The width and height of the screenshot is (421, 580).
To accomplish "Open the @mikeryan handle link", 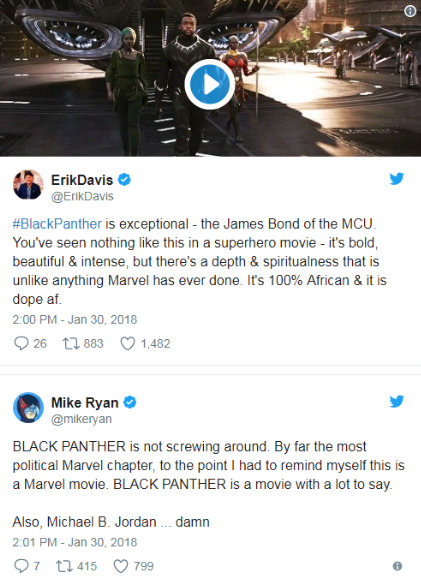I will tap(81, 419).
